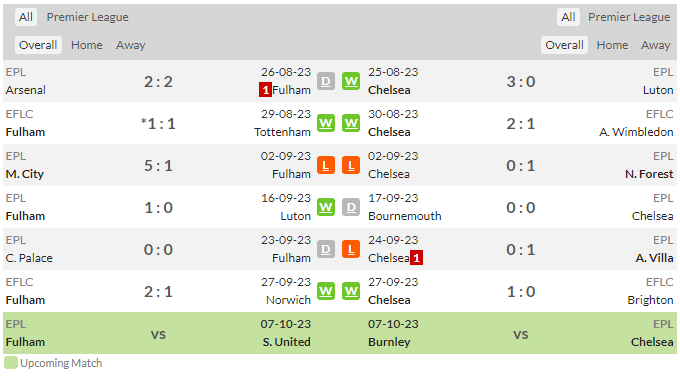Click the Upcoming Match legend green swatch

coord(11,363)
